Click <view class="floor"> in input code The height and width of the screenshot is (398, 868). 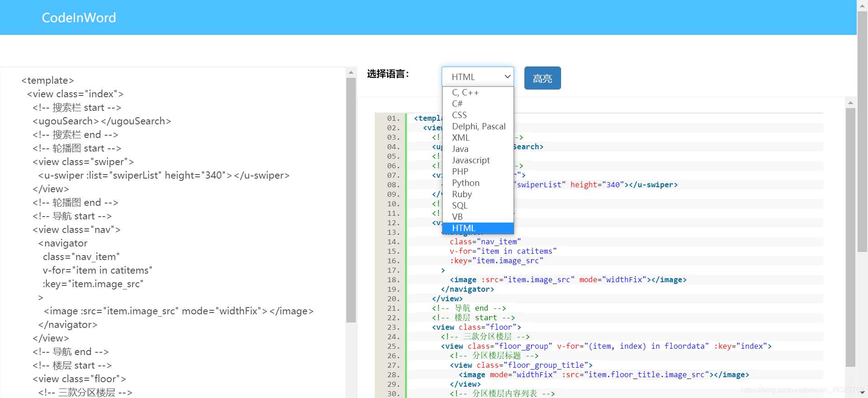79,379
